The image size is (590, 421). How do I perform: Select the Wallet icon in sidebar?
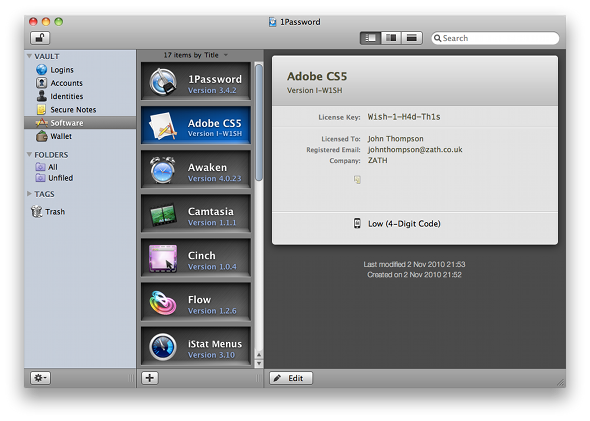[x=41, y=136]
